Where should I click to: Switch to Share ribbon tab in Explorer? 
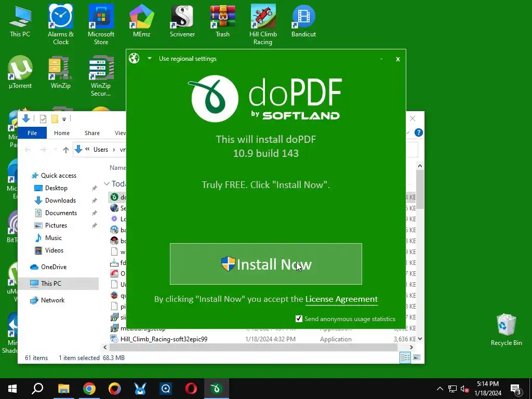coord(92,133)
